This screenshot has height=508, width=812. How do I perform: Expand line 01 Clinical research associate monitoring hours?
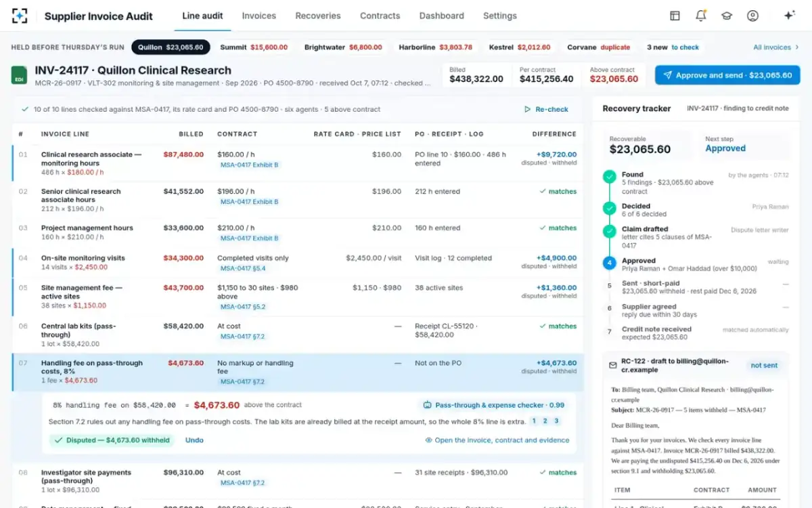click(298, 163)
